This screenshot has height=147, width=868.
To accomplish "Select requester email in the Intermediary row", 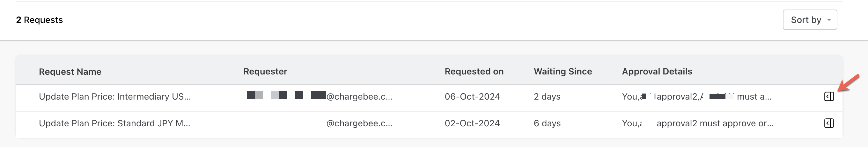I will [358, 96].
